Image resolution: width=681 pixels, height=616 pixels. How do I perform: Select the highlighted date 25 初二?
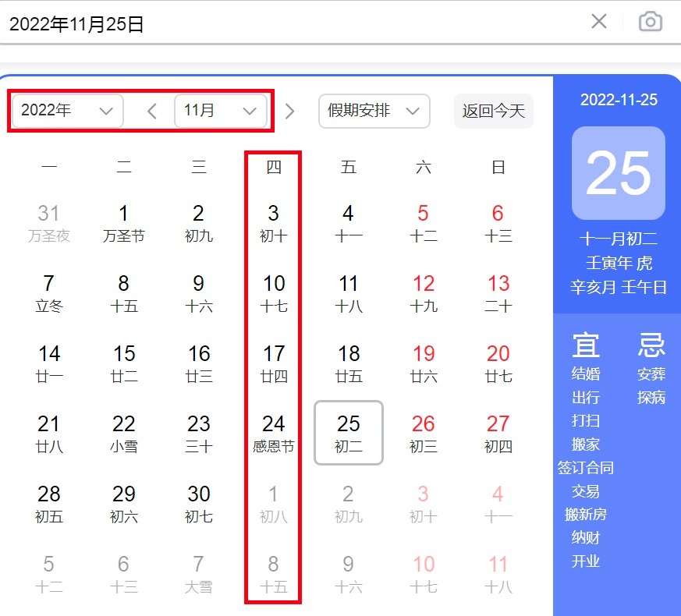[348, 434]
